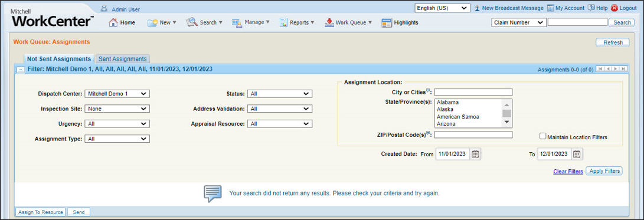Open the Address Validation dropdown

[x=280, y=109]
